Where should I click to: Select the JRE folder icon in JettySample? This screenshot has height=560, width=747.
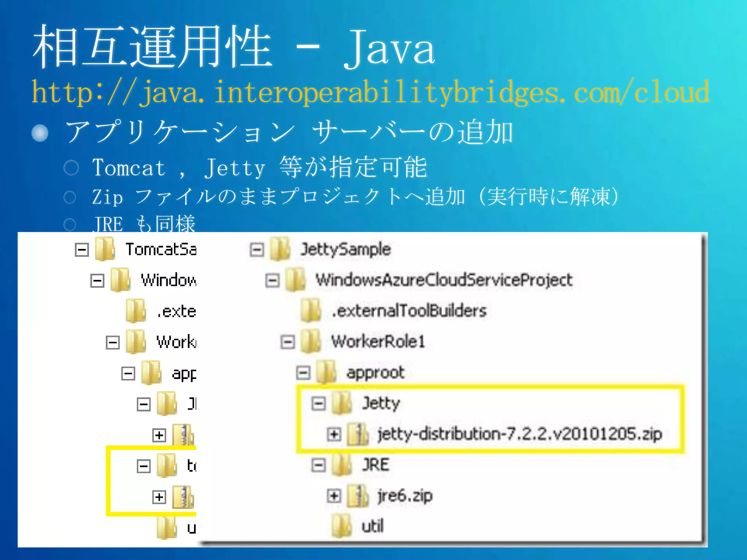pos(342,464)
